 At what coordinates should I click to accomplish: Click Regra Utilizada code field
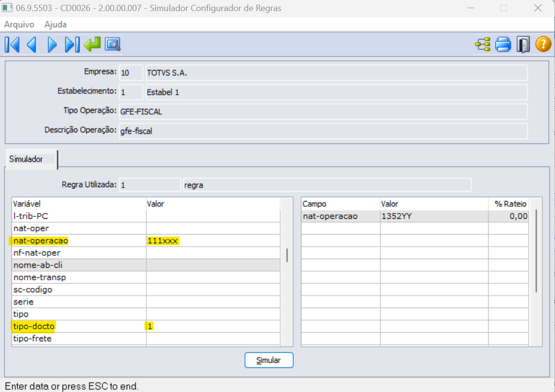pyautogui.click(x=150, y=185)
